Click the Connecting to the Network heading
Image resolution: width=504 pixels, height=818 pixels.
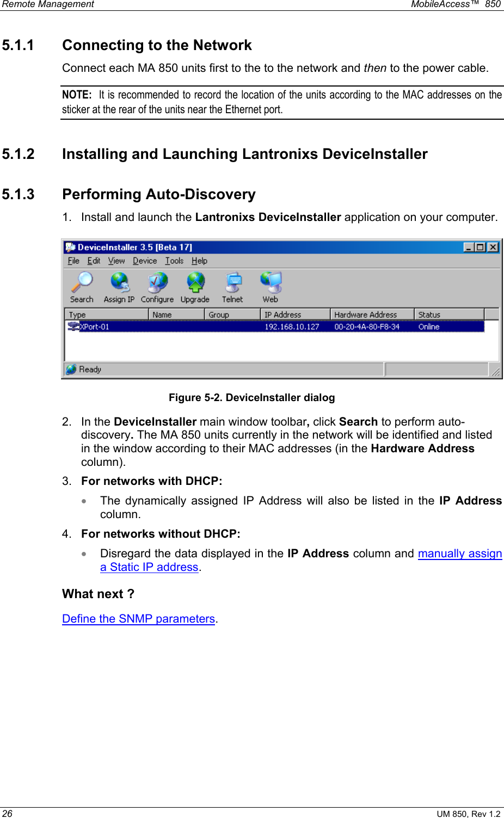tap(157, 45)
